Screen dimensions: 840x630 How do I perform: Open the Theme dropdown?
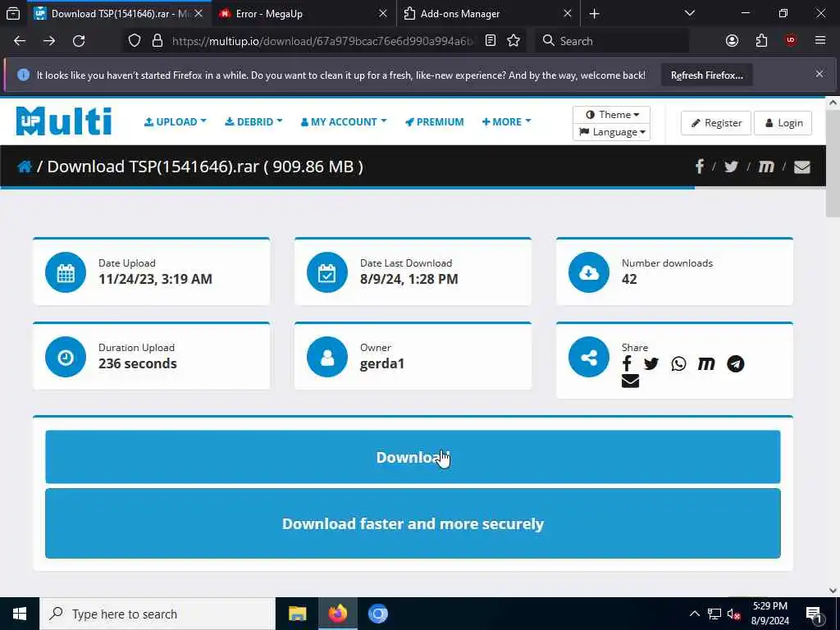click(x=611, y=115)
